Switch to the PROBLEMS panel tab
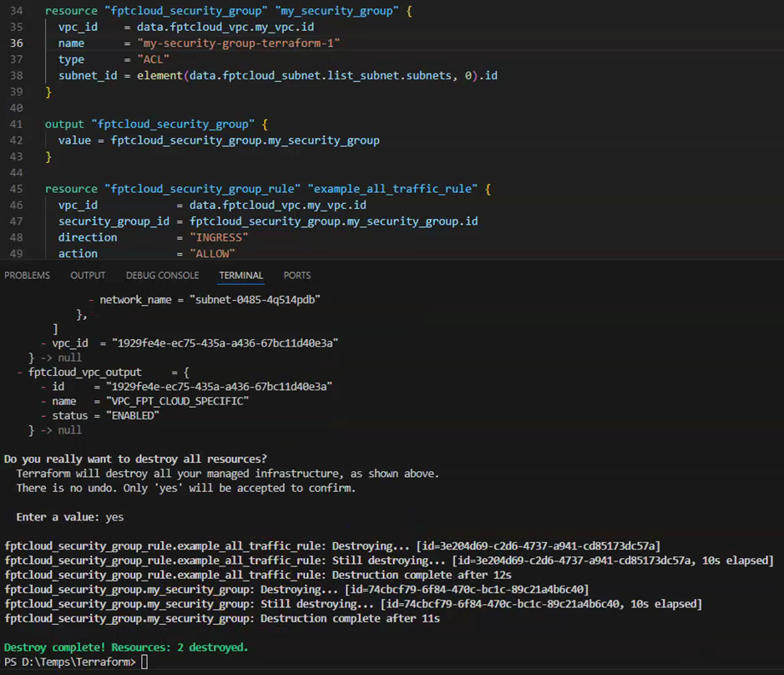Screen dimensions: 784x675 (27, 276)
